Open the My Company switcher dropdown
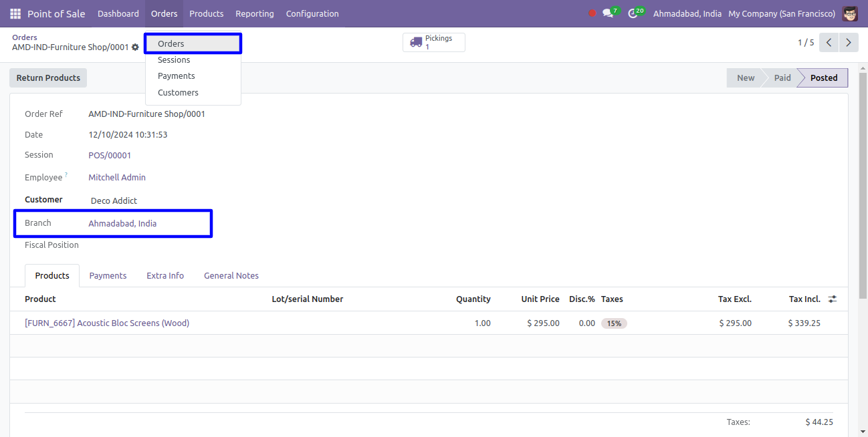 coord(781,13)
